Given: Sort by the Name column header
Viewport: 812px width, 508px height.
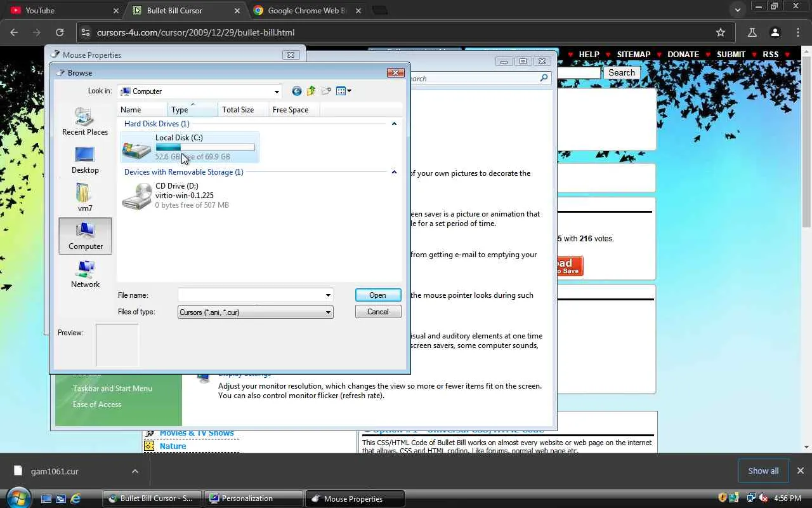Looking at the screenshot, I should 143,110.
